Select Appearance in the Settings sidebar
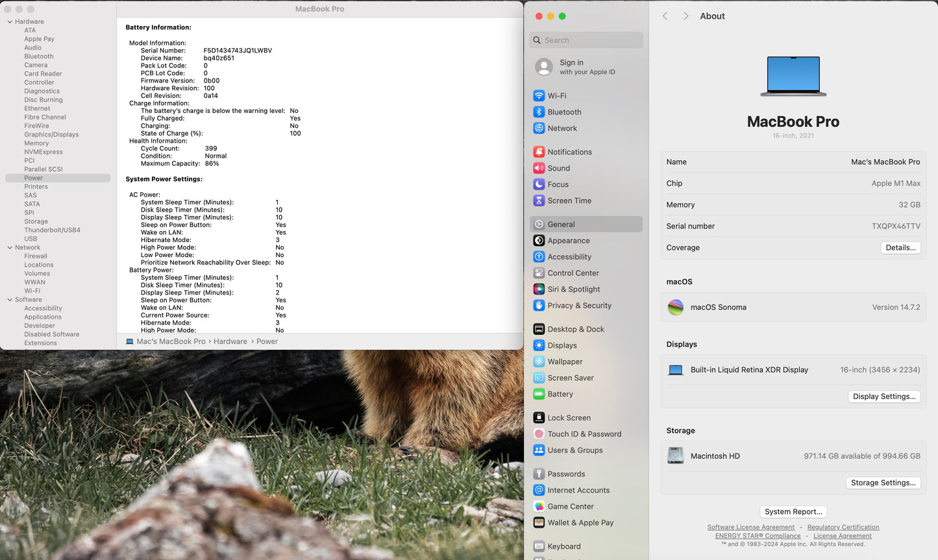The image size is (938, 560). [x=568, y=241]
